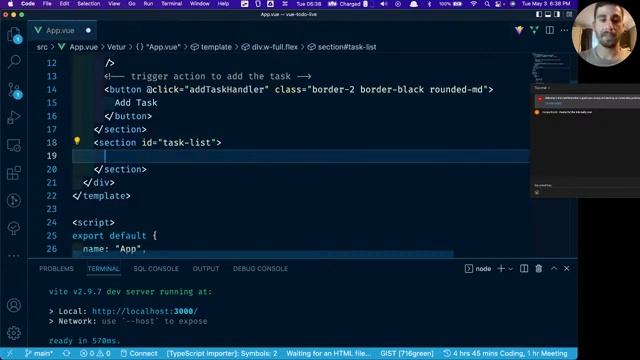Open the Accounts menu icon
The width and height of the screenshot is (640, 360).
(14, 305)
